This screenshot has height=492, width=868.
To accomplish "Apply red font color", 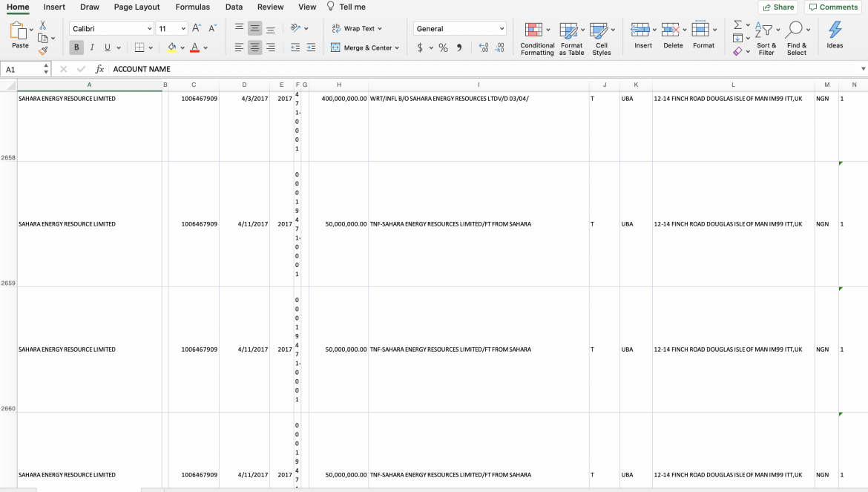I will (x=194, y=47).
